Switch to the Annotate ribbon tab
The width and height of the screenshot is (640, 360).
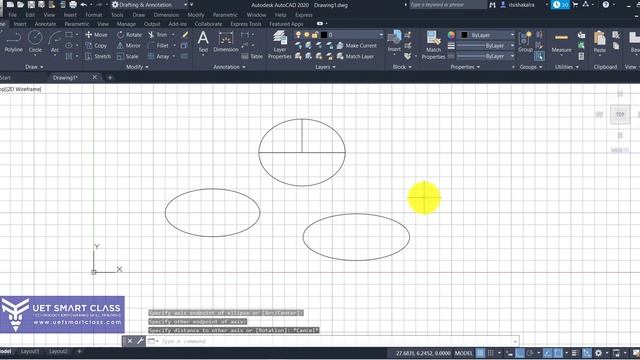point(45,24)
